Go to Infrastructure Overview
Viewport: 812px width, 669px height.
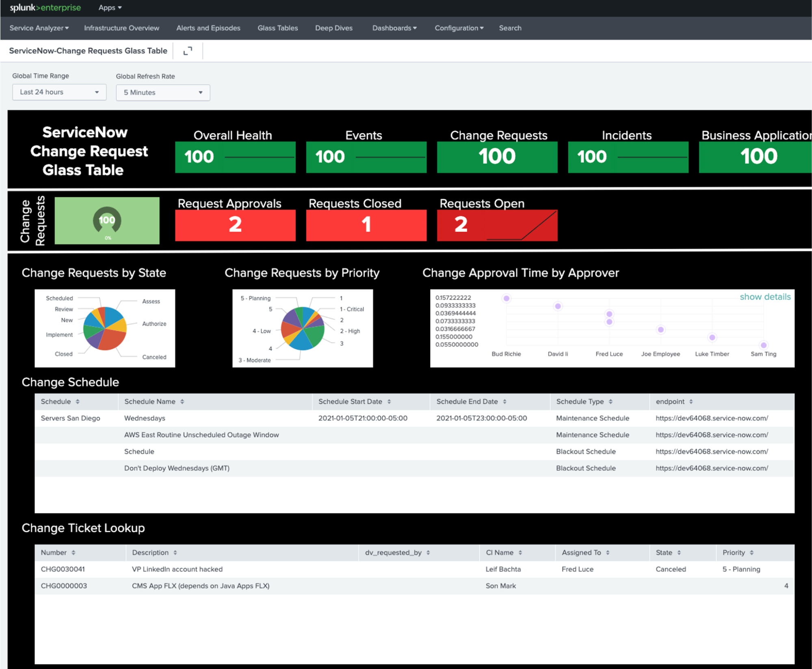(121, 28)
